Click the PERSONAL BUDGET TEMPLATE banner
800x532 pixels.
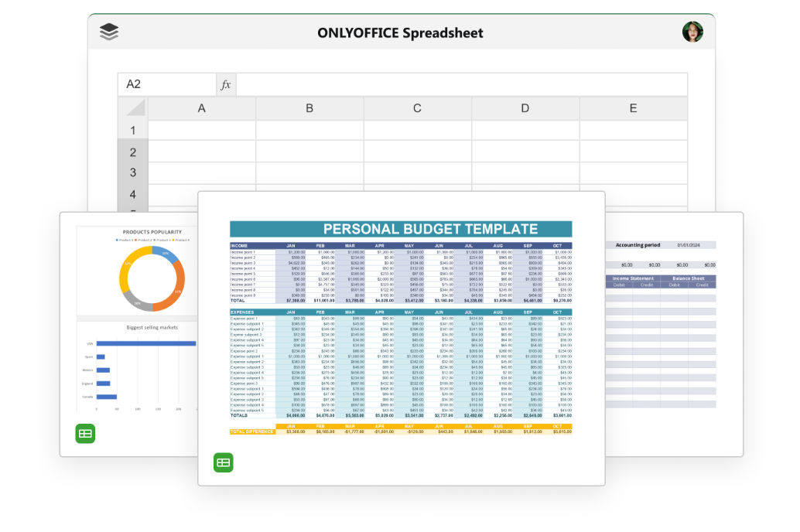401,229
